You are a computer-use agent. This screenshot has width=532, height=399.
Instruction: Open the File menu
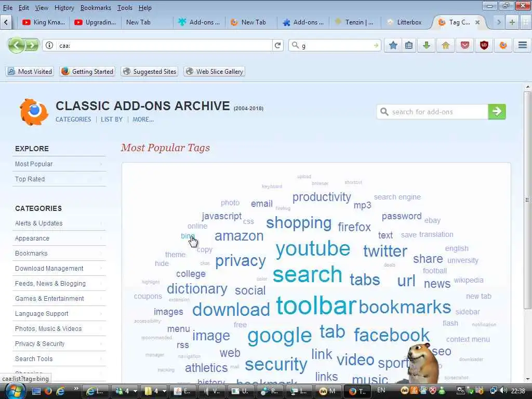click(x=7, y=7)
